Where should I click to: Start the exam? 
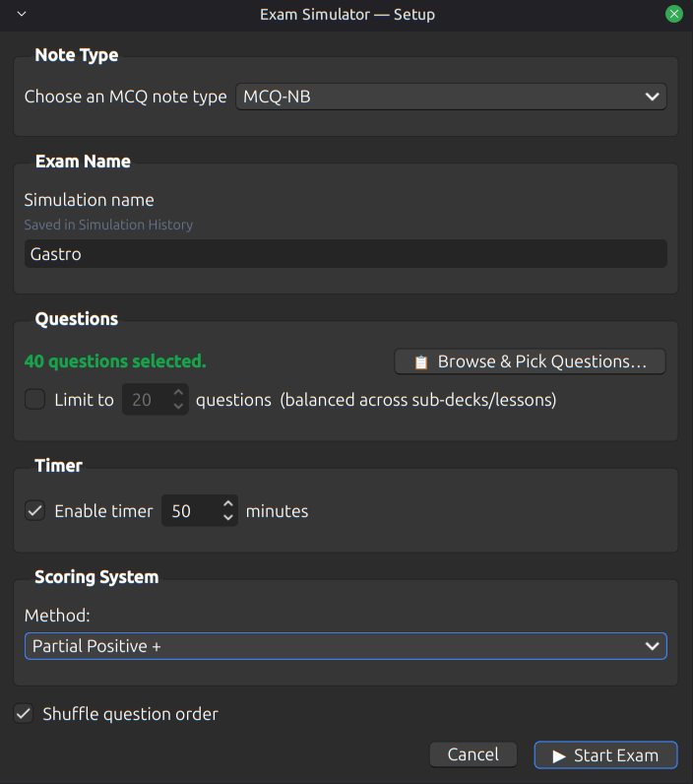(x=605, y=755)
